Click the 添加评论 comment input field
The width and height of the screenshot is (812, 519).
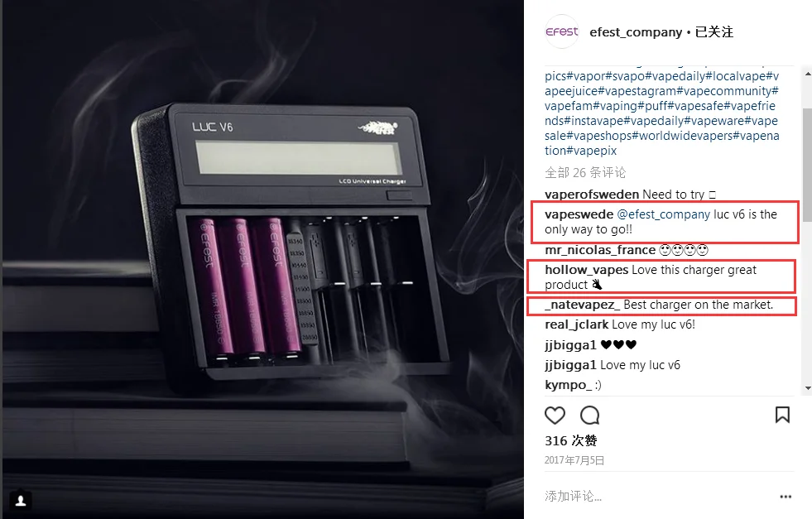tap(658, 496)
